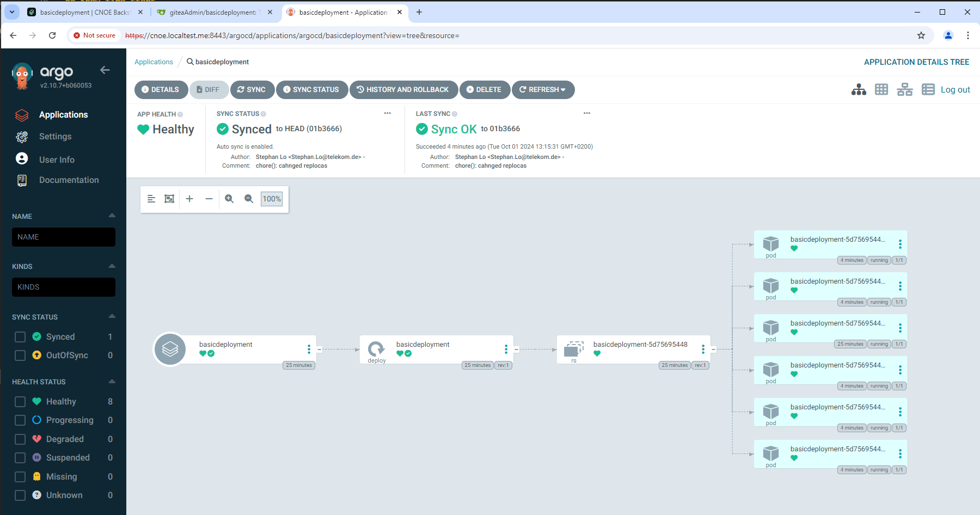Switch to the Network view icon
The width and height of the screenshot is (980, 515).
coord(904,90)
